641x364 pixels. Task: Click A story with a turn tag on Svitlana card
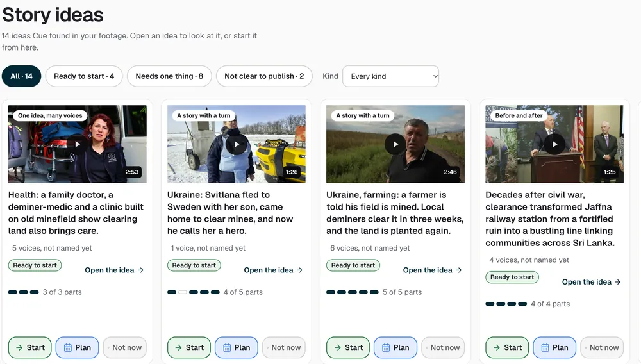pos(204,115)
